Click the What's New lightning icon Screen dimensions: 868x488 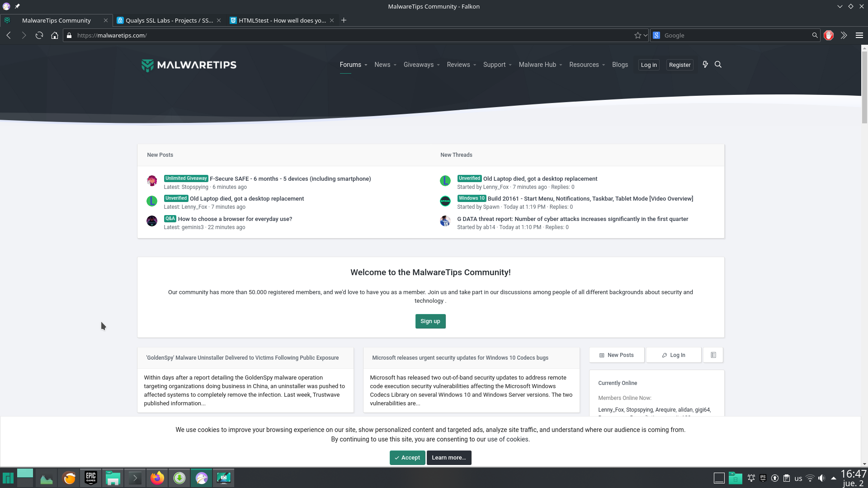coord(705,65)
